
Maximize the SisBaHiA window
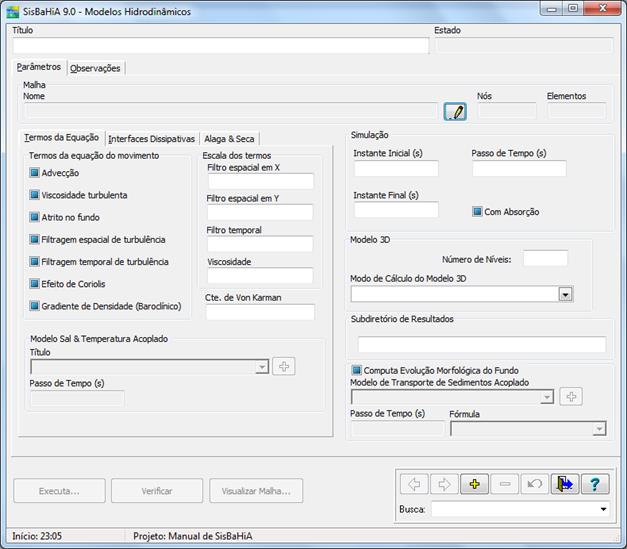click(x=573, y=9)
